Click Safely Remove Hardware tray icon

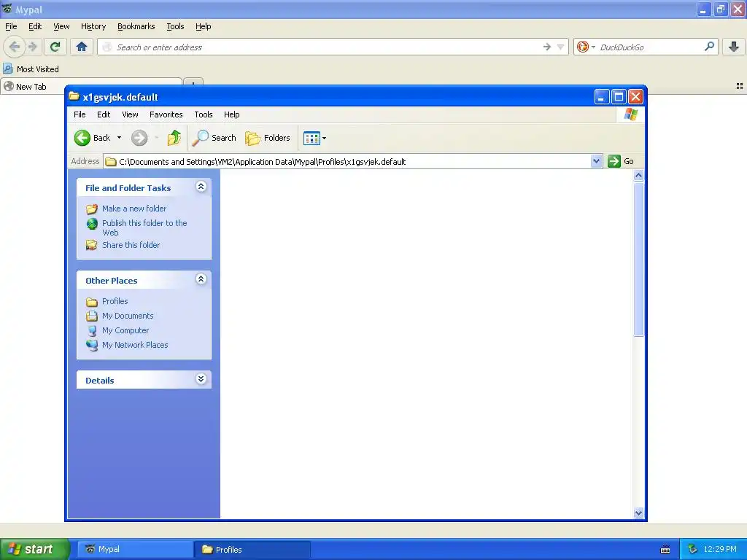(692, 550)
